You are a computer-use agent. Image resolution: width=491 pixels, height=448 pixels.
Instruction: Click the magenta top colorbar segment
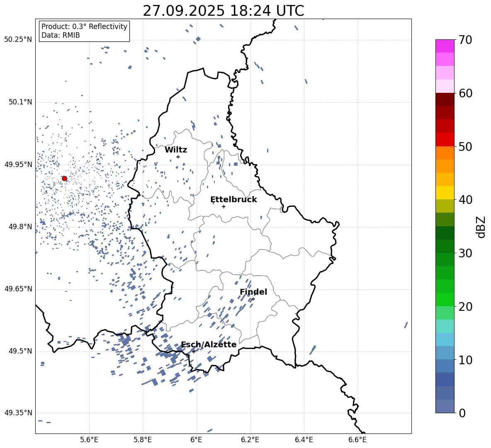445,46
